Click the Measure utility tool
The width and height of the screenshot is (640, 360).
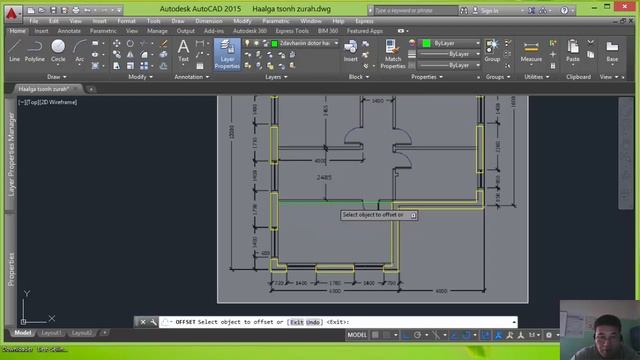point(531,51)
